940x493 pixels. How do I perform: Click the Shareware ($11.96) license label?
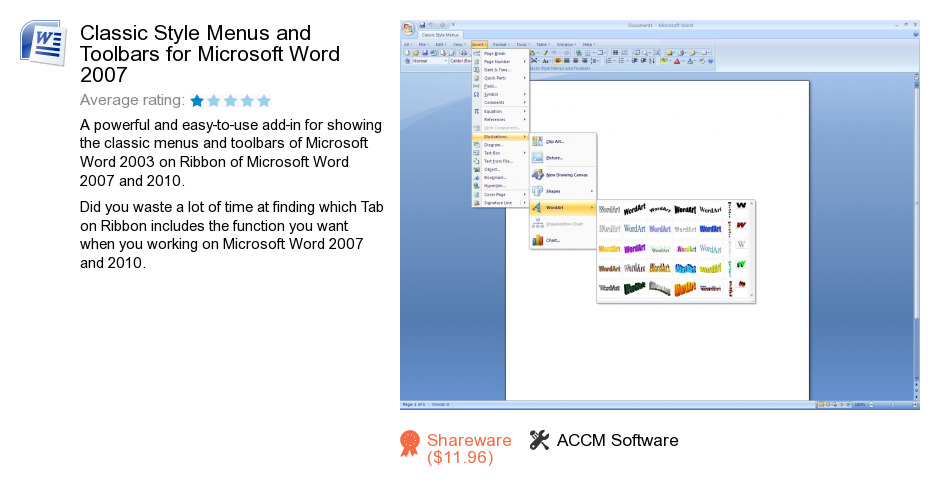[469, 449]
